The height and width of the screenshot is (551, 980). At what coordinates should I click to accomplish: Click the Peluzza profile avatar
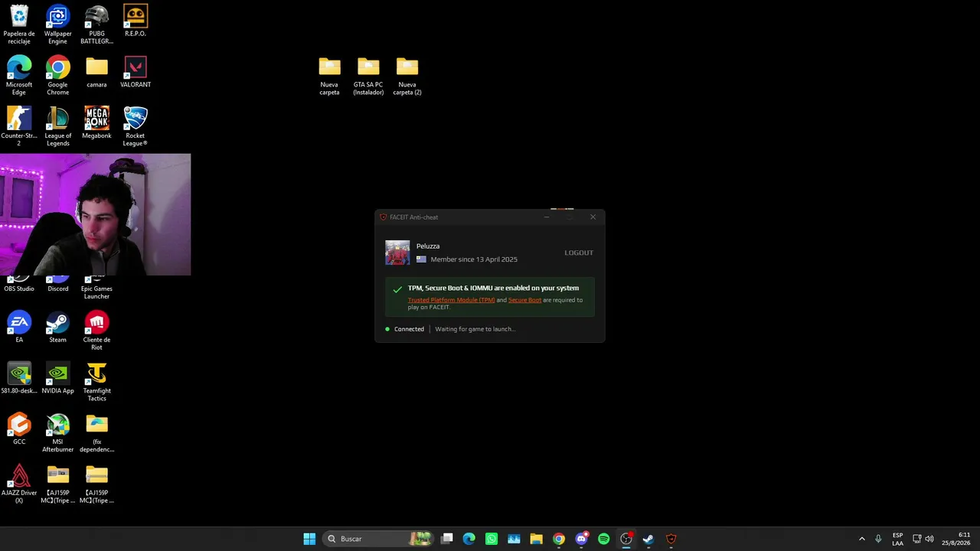(x=397, y=253)
